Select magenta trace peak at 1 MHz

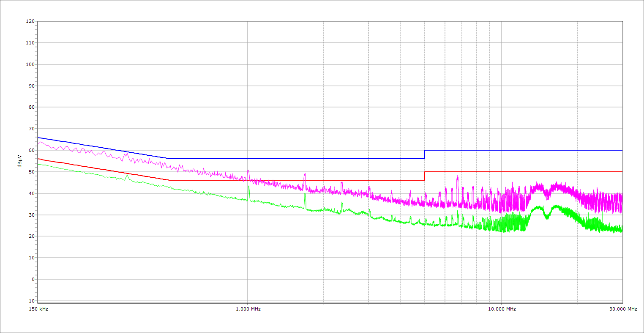coord(248,171)
